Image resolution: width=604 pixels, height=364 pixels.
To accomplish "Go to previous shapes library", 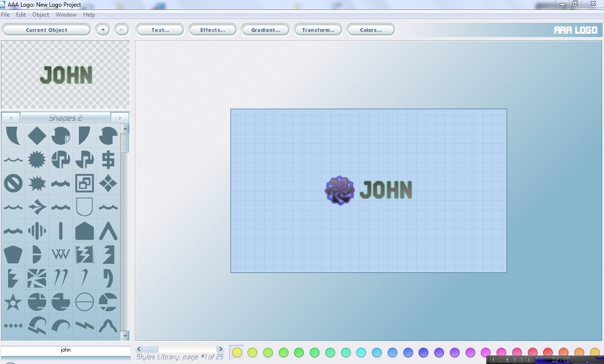I will (11, 118).
